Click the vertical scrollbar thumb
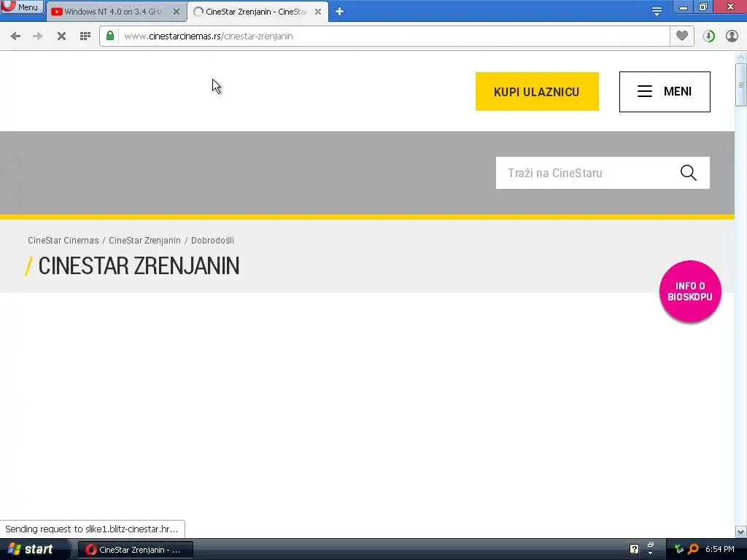The width and height of the screenshot is (747, 560). pyautogui.click(x=741, y=85)
